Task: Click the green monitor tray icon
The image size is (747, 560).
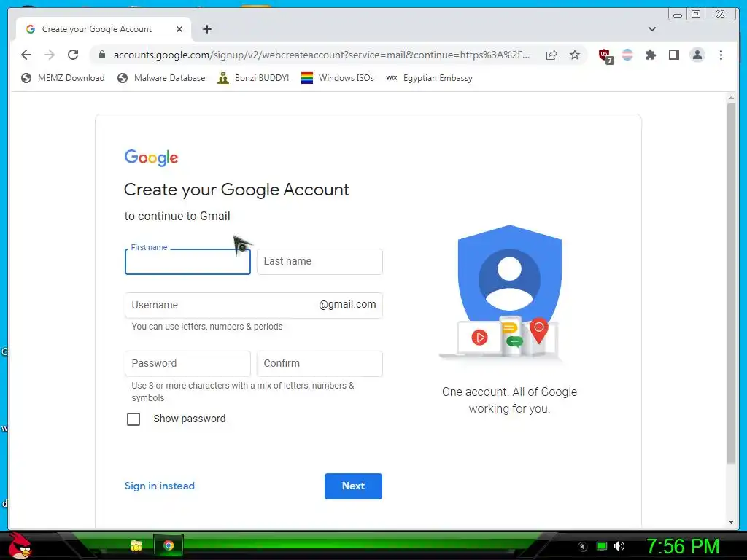Action: pos(602,546)
